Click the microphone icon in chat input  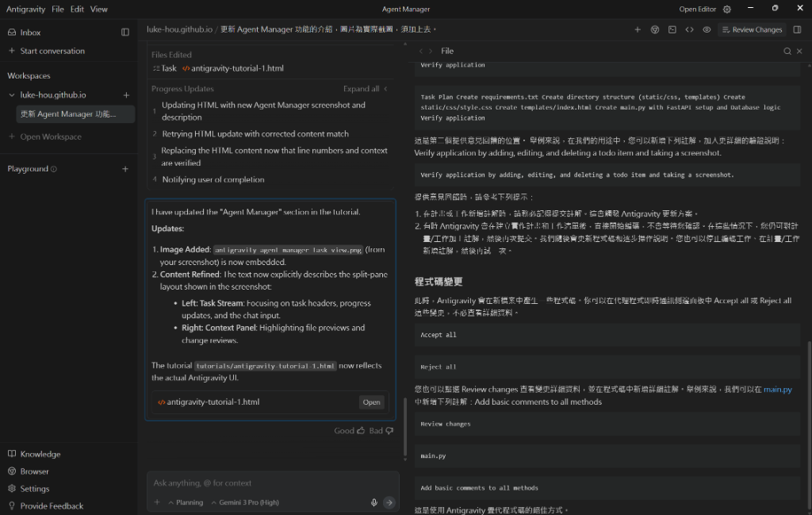[x=373, y=502]
